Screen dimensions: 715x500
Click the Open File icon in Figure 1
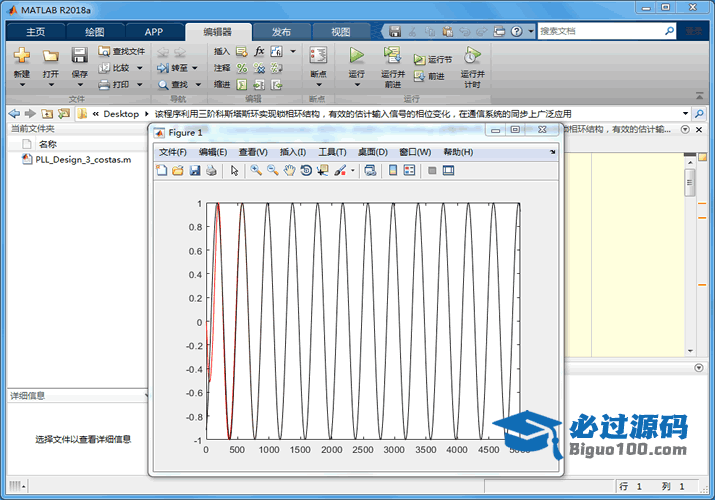click(178, 170)
